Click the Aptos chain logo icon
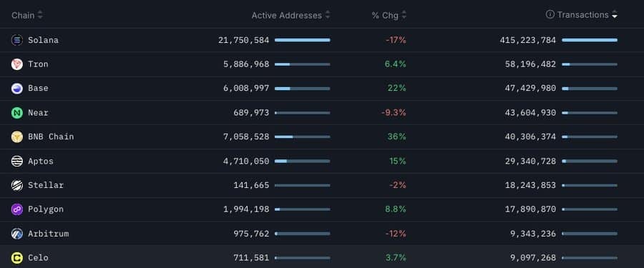This screenshot has width=644, height=268. point(17,162)
